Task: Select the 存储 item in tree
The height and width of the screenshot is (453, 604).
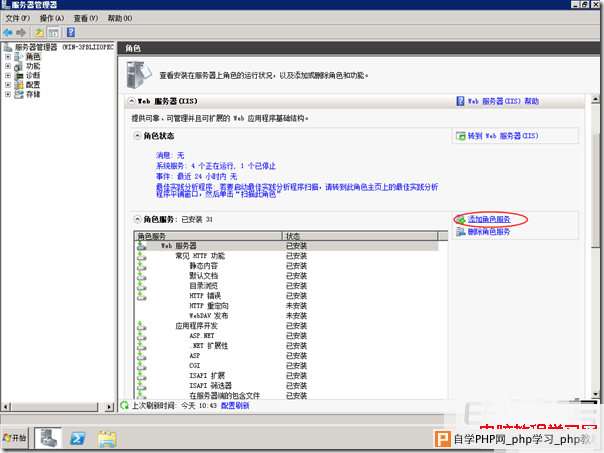Action: point(33,94)
